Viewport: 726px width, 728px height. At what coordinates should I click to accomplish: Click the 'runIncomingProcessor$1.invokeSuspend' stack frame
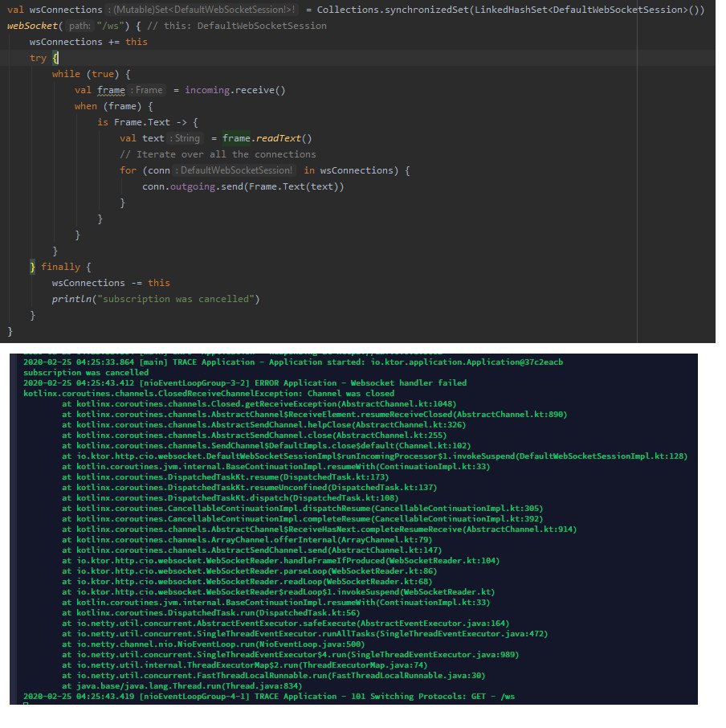click(x=375, y=456)
